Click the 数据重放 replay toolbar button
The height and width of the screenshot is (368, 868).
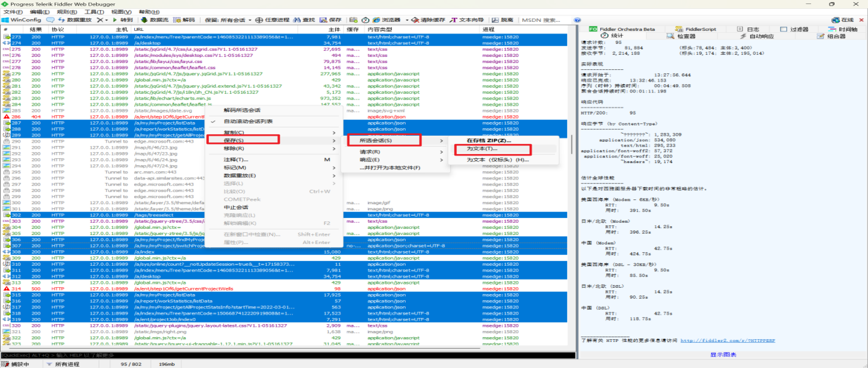pos(74,20)
